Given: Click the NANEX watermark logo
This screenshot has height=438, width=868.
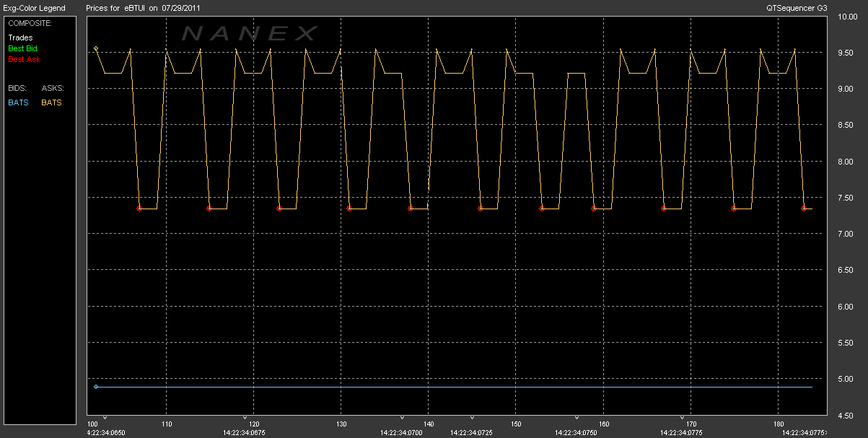Looking at the screenshot, I should coord(249,33).
